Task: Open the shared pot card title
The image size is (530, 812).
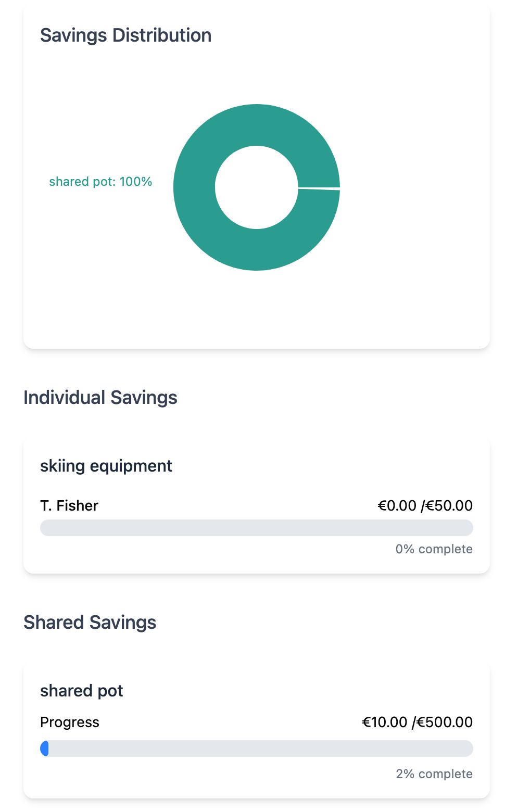Action: [x=81, y=691]
